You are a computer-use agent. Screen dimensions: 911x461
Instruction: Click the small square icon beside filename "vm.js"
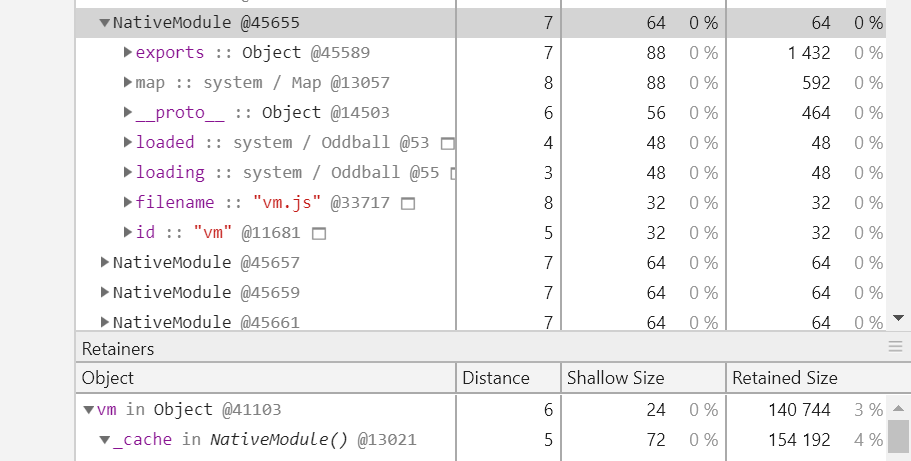408,203
